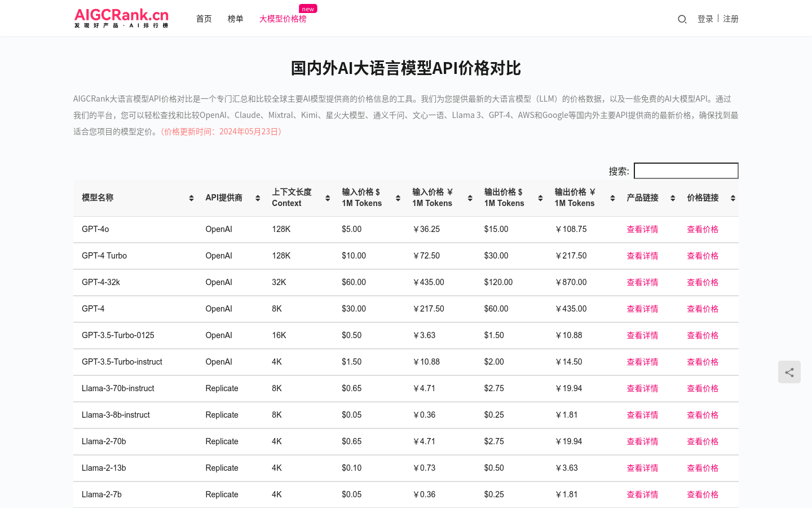Click the $0.10 input price cell
Image resolution: width=812 pixels, height=508 pixels.
(x=352, y=468)
